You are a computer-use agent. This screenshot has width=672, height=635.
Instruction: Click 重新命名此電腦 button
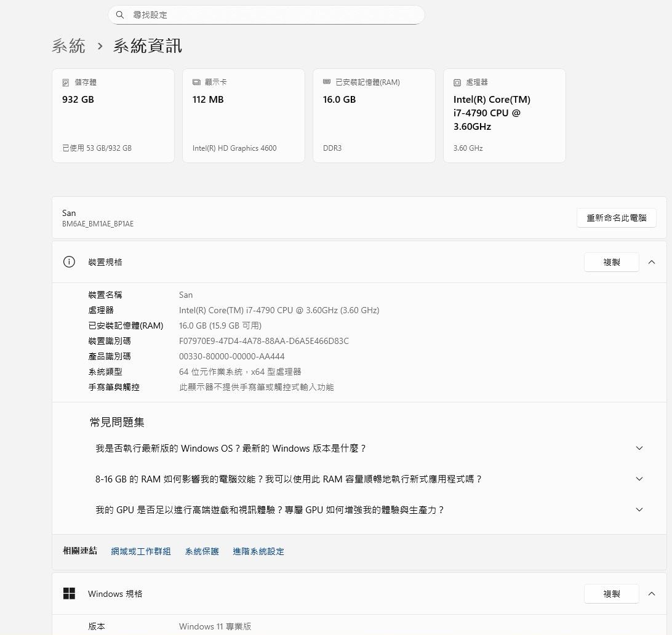(x=616, y=218)
